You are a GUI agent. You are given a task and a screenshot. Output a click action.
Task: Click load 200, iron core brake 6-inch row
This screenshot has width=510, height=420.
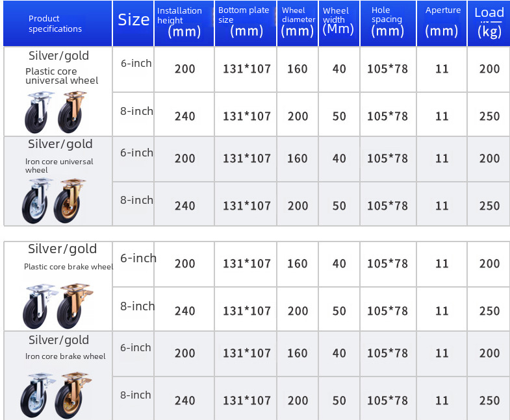tap(489, 353)
